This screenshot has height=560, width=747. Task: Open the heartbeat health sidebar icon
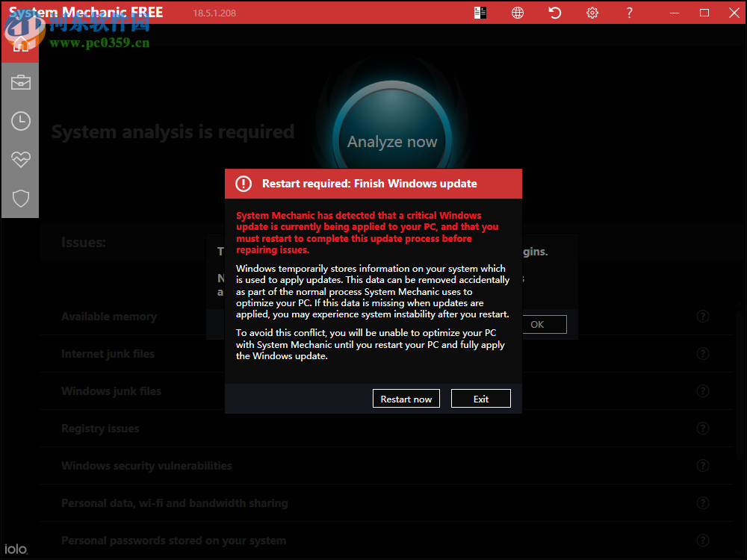click(x=20, y=160)
